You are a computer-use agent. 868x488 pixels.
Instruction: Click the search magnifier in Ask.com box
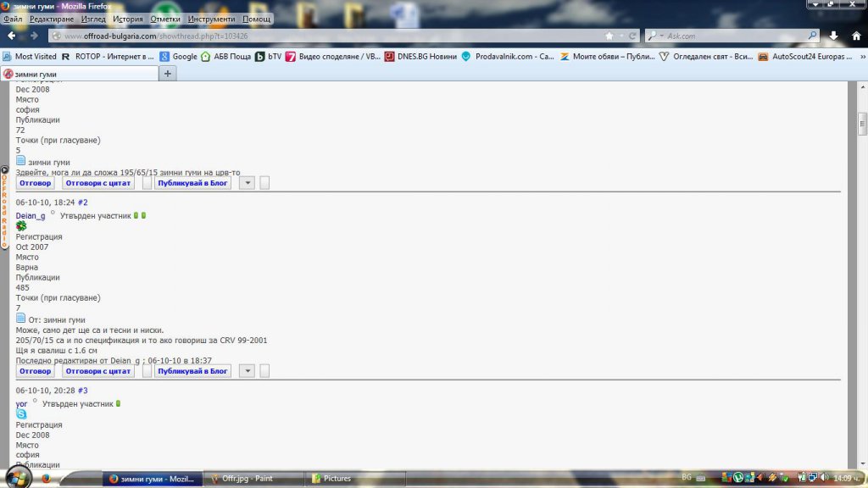(812, 36)
